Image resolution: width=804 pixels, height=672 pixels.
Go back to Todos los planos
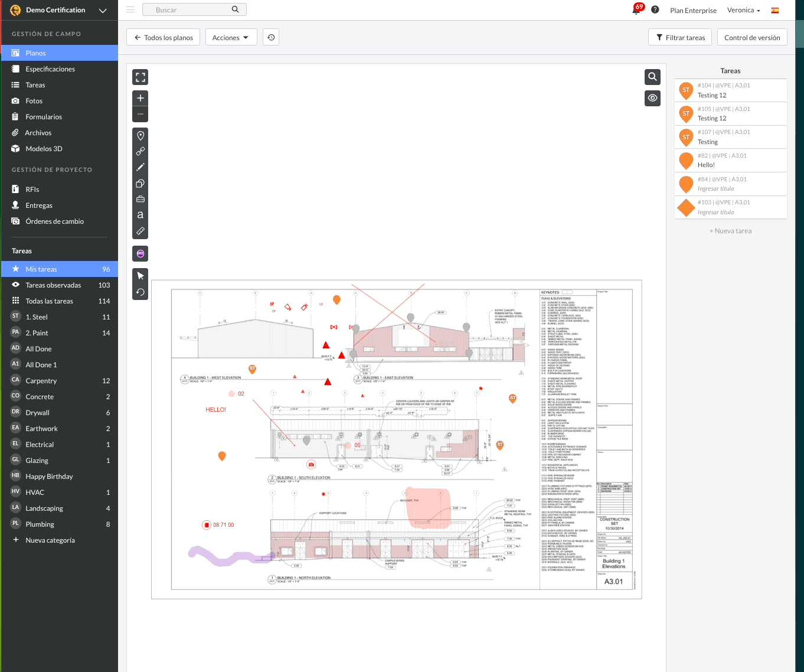tap(164, 37)
